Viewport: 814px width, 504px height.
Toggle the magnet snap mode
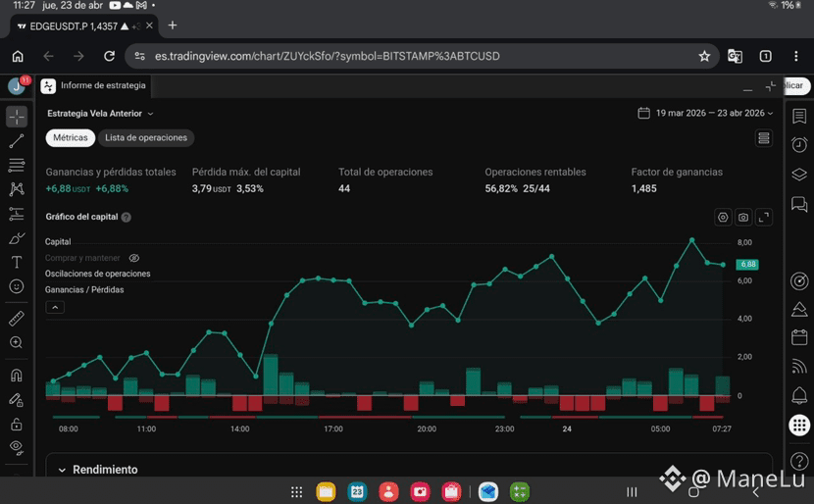click(x=17, y=375)
